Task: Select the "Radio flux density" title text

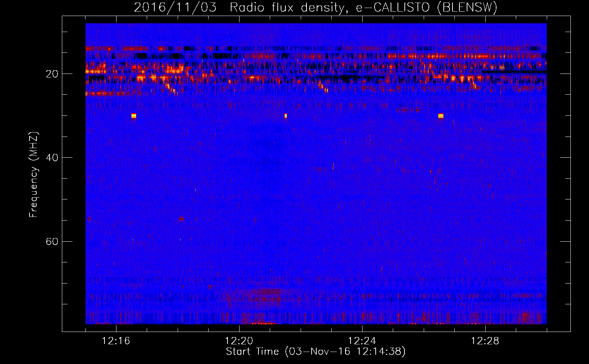Action: [x=287, y=8]
